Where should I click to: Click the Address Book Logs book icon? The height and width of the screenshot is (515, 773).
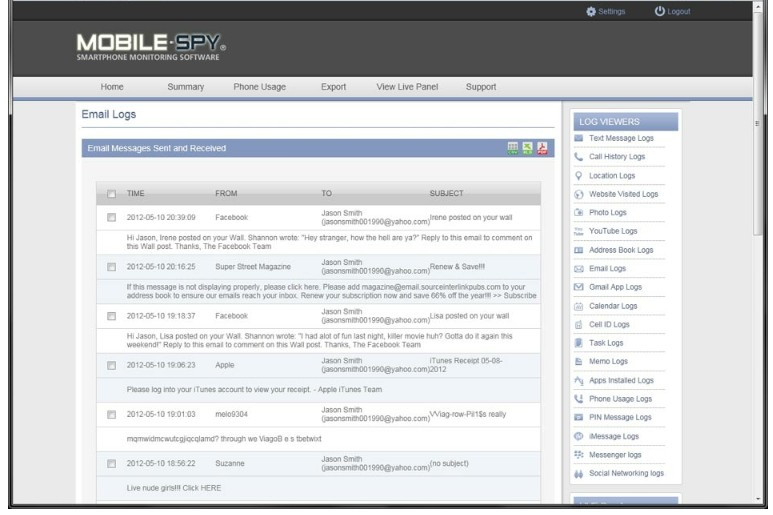point(579,250)
